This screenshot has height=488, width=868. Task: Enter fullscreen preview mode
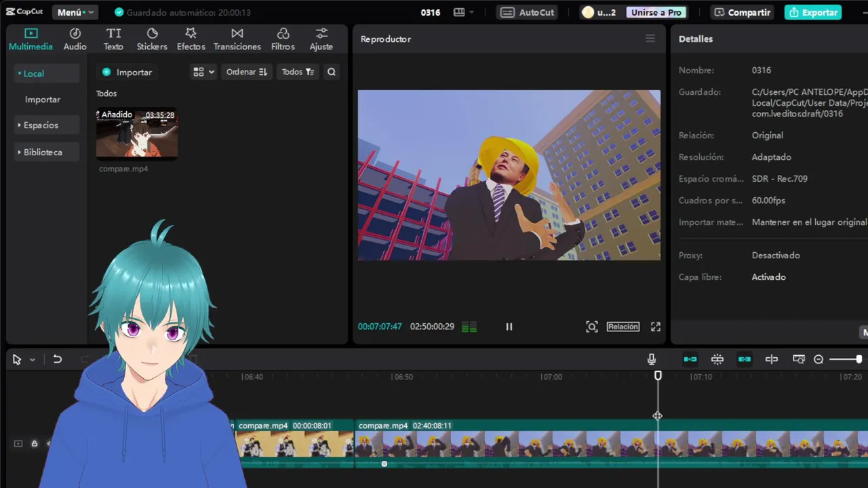[656, 327]
